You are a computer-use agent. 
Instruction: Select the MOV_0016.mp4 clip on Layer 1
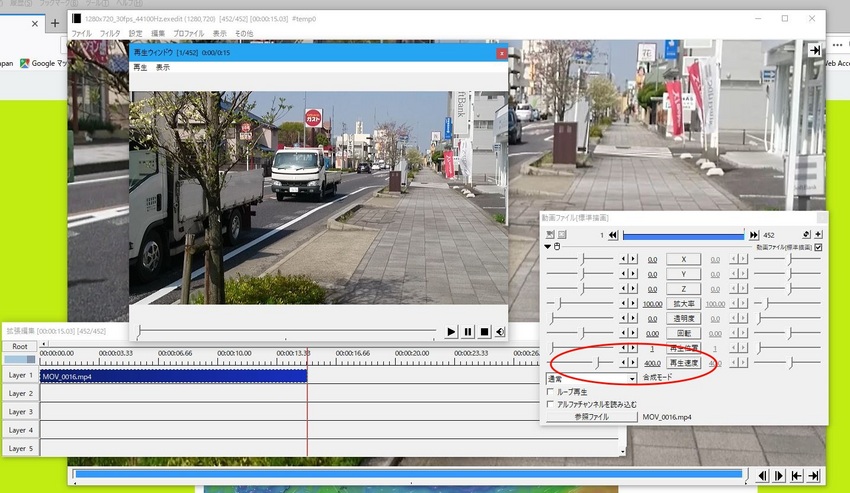(x=173, y=376)
